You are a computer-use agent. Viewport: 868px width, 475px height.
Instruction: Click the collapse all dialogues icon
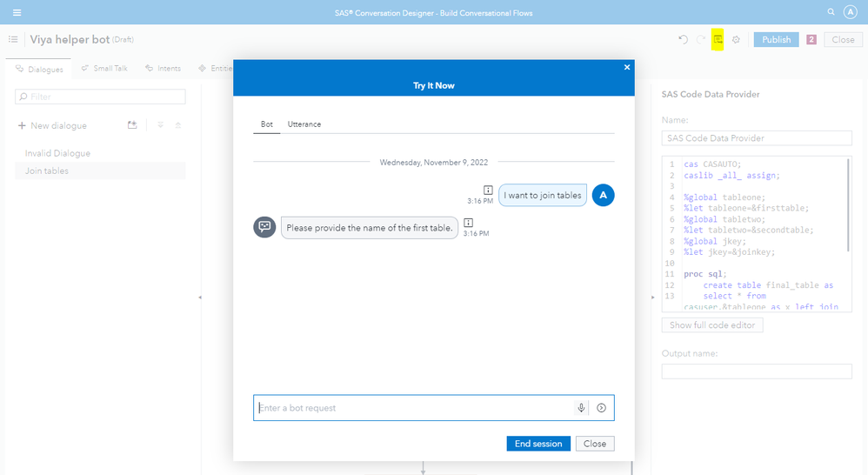[178, 125]
